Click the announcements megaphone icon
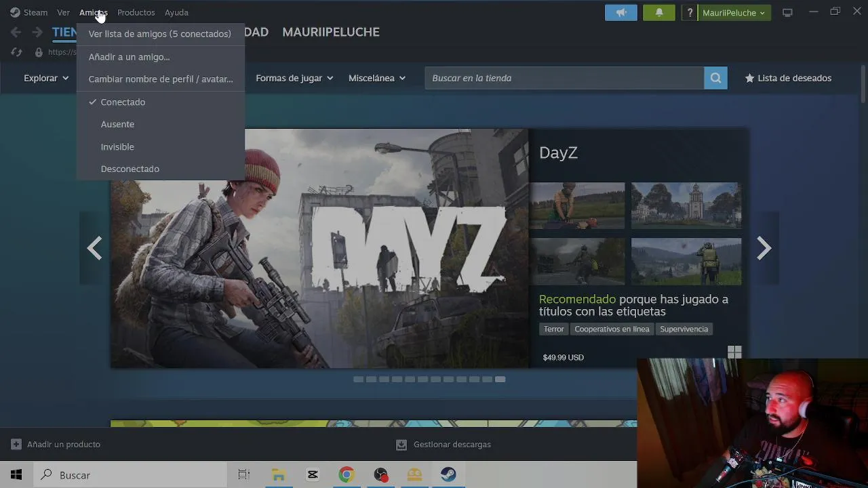The height and width of the screenshot is (488, 868). pos(621,12)
